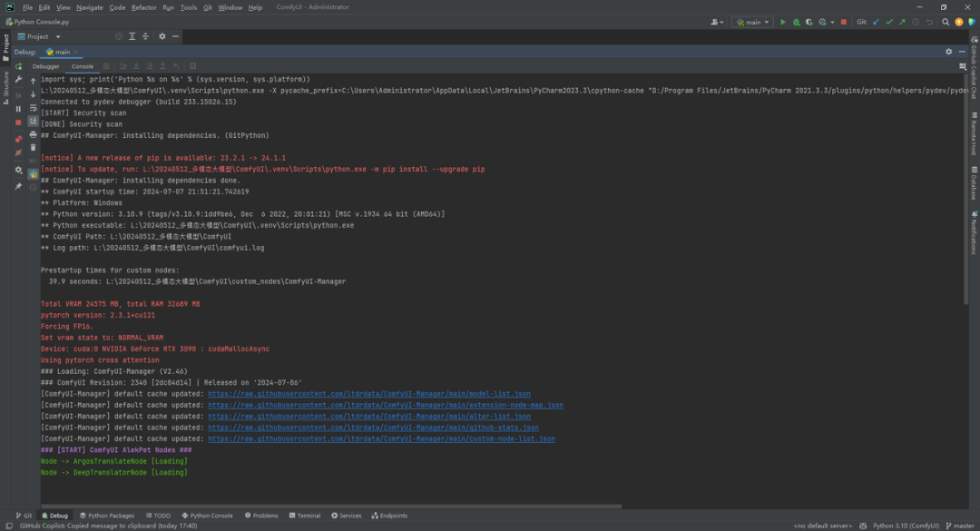Open the Problems tool window

[x=261, y=516]
